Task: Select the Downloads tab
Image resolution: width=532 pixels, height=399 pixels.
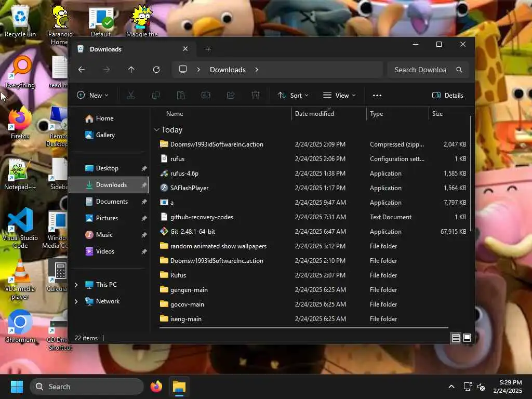Action: click(x=133, y=49)
